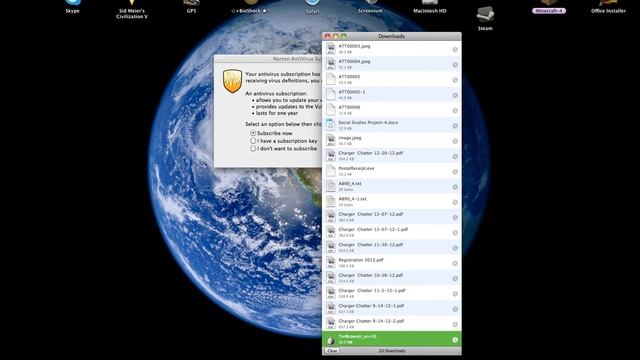Click the Social Studies Project-4.docx icon
This screenshot has height=360, width=640.
coord(331,125)
